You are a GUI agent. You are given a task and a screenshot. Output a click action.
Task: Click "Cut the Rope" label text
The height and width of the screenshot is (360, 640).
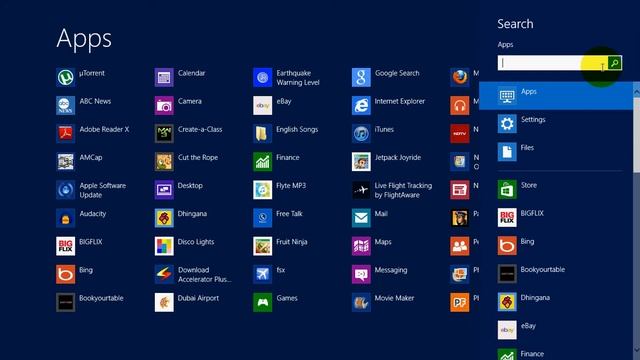coord(198,158)
